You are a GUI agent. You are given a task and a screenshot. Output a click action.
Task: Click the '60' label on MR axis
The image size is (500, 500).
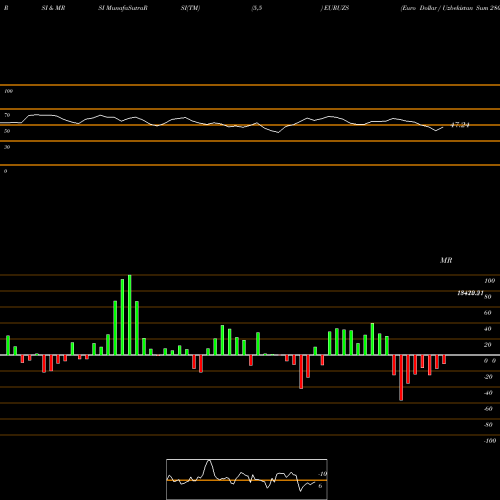point(487,313)
